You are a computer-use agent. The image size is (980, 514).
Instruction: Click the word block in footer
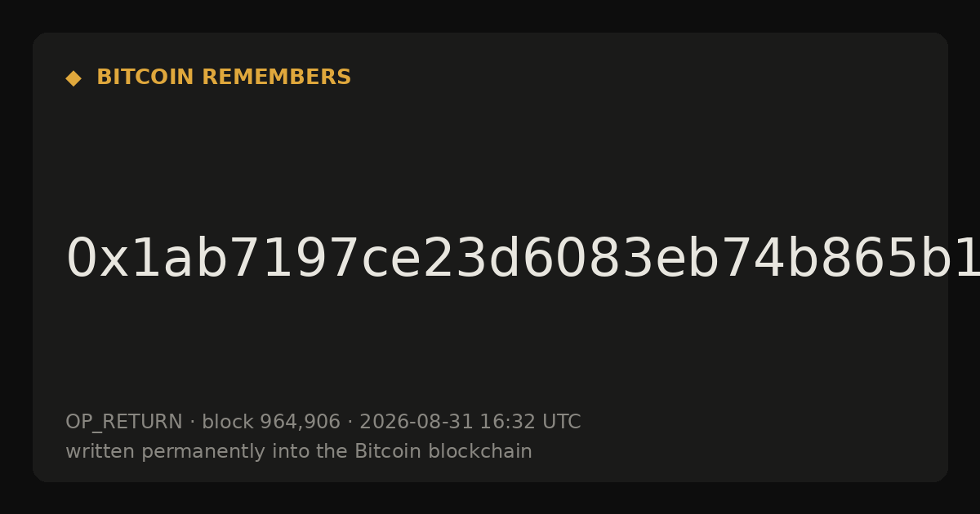(x=227, y=423)
